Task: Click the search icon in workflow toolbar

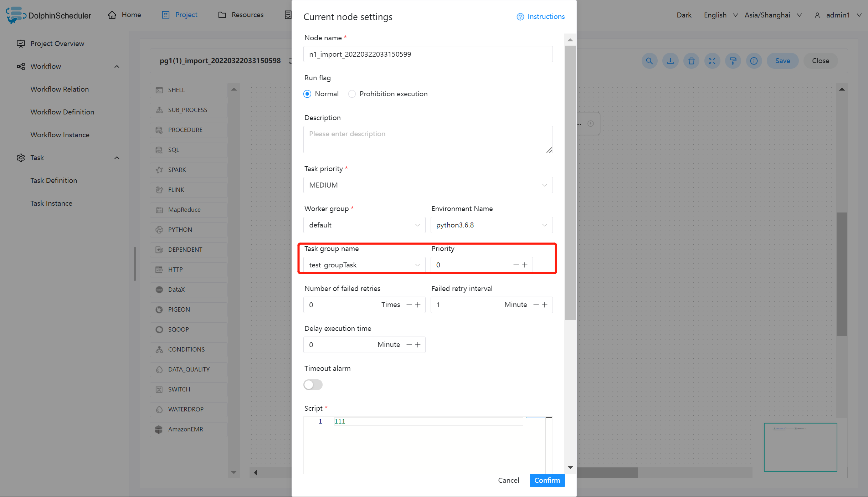Action: (x=649, y=61)
